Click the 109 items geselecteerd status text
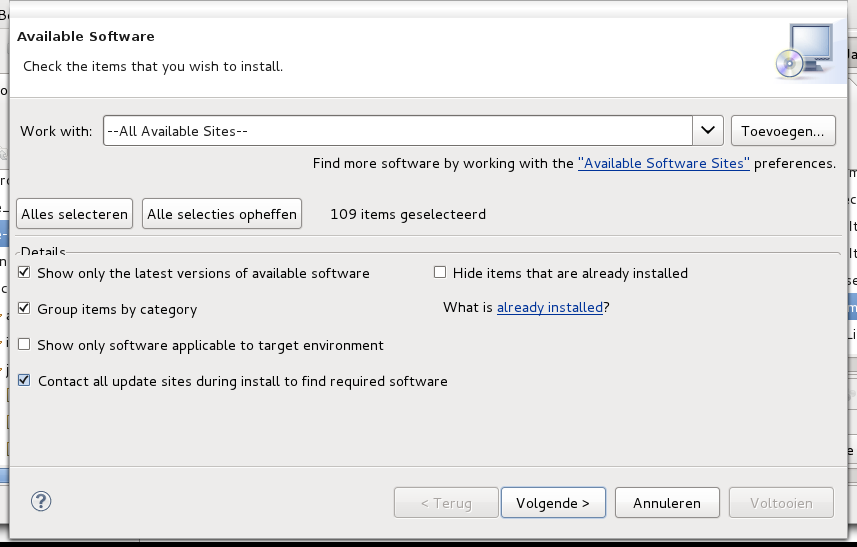 point(408,214)
